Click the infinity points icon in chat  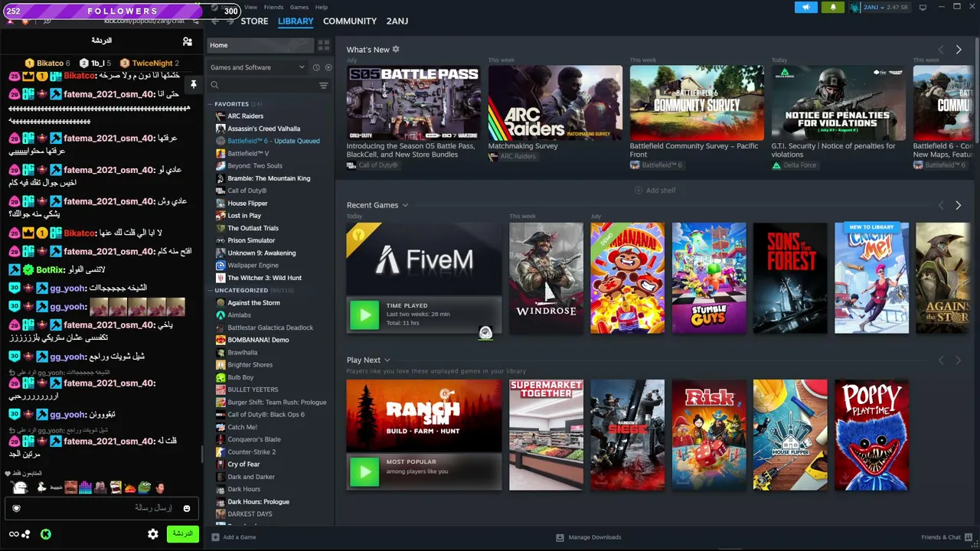(x=14, y=534)
